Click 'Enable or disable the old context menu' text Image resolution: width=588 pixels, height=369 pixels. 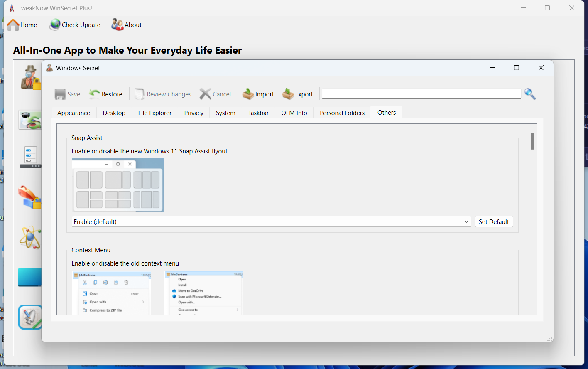125,263
